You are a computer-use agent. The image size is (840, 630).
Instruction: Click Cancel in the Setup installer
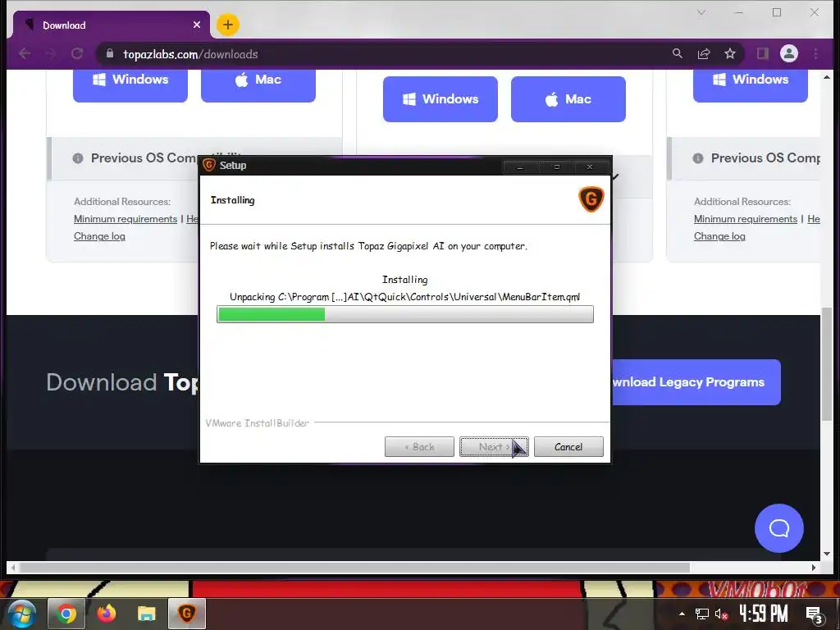(568, 447)
